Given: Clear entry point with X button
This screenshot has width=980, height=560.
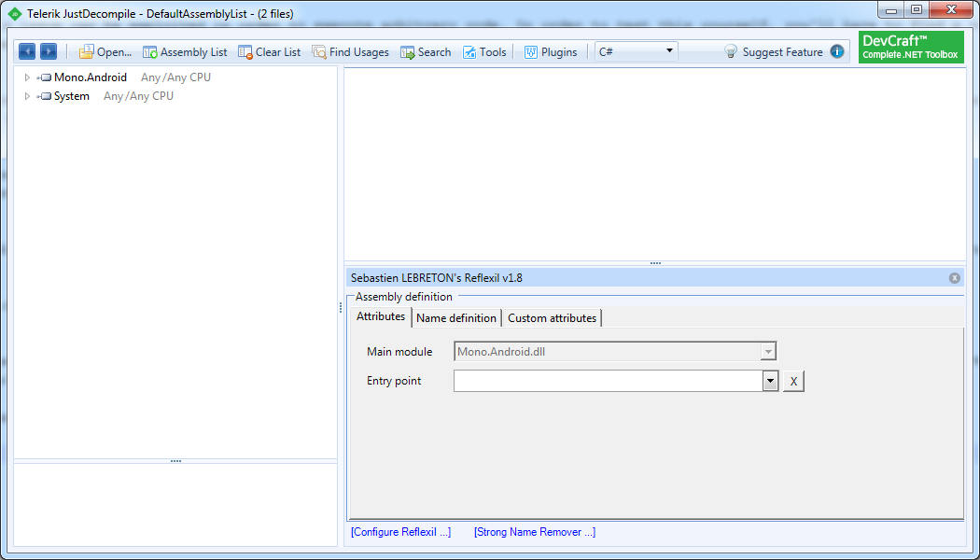Looking at the screenshot, I should coord(793,381).
